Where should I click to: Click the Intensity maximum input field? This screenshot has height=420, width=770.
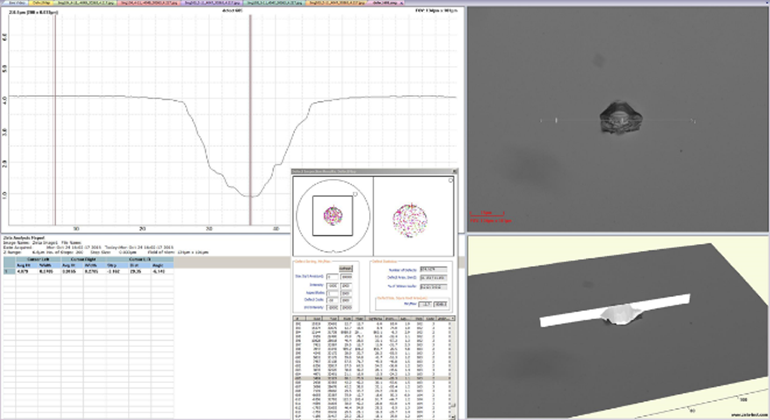pos(346,286)
